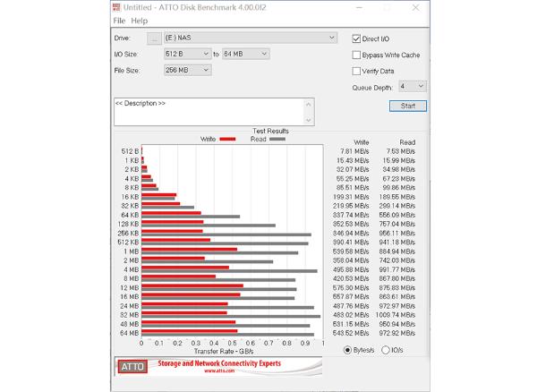Click the 12 MB row label in chart
The image size is (537, 392).
[x=130, y=287]
